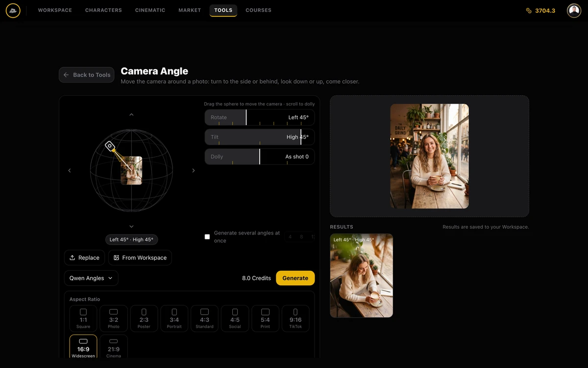The width and height of the screenshot is (588, 368).
Task: Click 'Results are saved to your Workspace' note
Action: 486,227
